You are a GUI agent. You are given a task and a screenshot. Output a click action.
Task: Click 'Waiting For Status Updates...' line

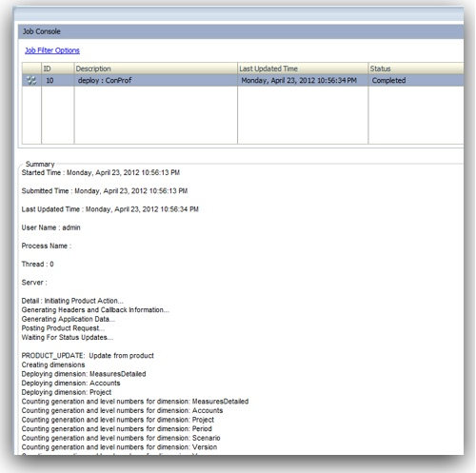tap(68, 337)
